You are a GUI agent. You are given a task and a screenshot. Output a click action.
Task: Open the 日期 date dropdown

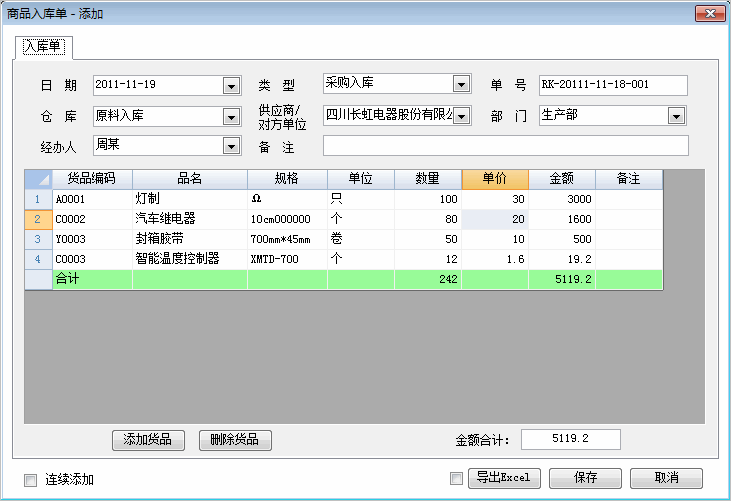232,85
